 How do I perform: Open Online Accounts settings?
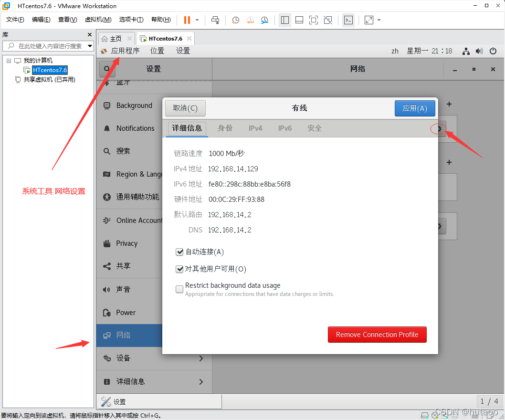[129, 220]
